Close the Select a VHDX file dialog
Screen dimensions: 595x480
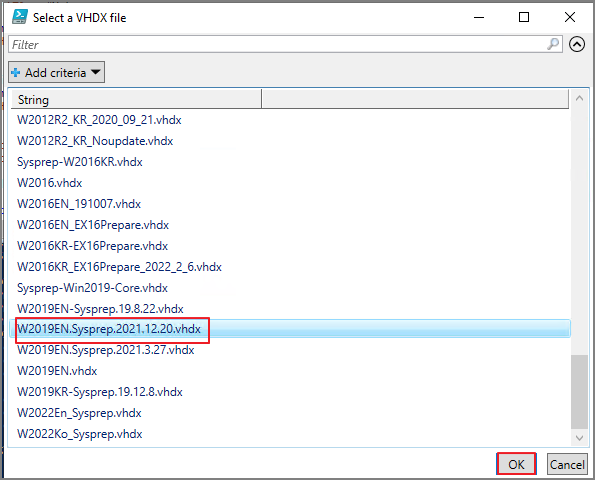pos(570,17)
